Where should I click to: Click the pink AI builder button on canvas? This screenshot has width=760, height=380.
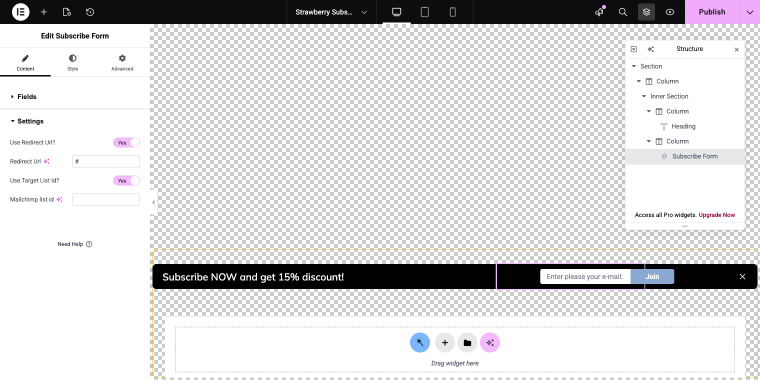point(490,343)
